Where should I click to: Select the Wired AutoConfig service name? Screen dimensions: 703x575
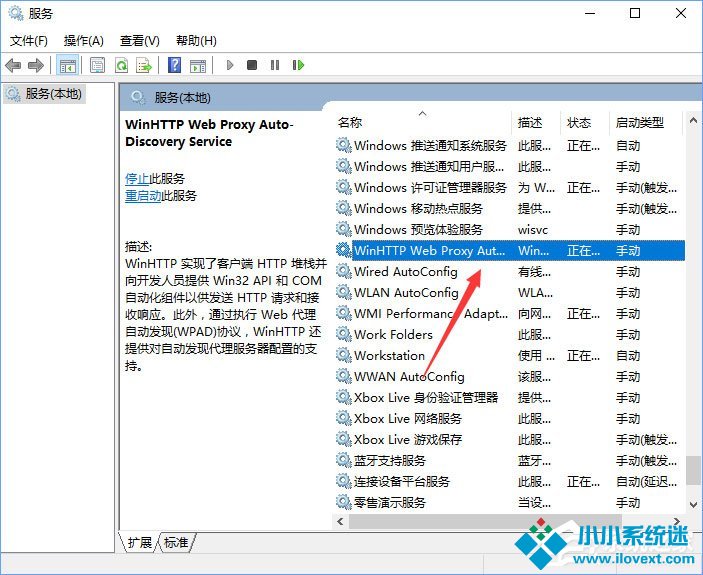pos(406,272)
